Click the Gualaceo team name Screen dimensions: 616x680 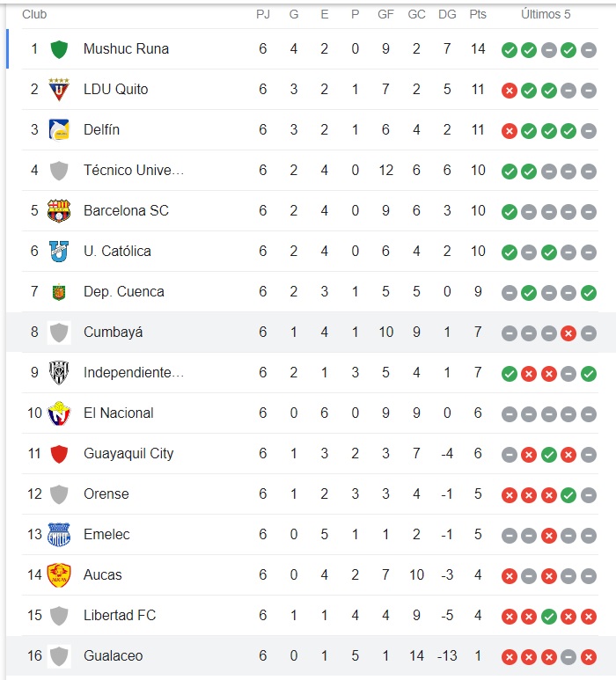pos(113,656)
